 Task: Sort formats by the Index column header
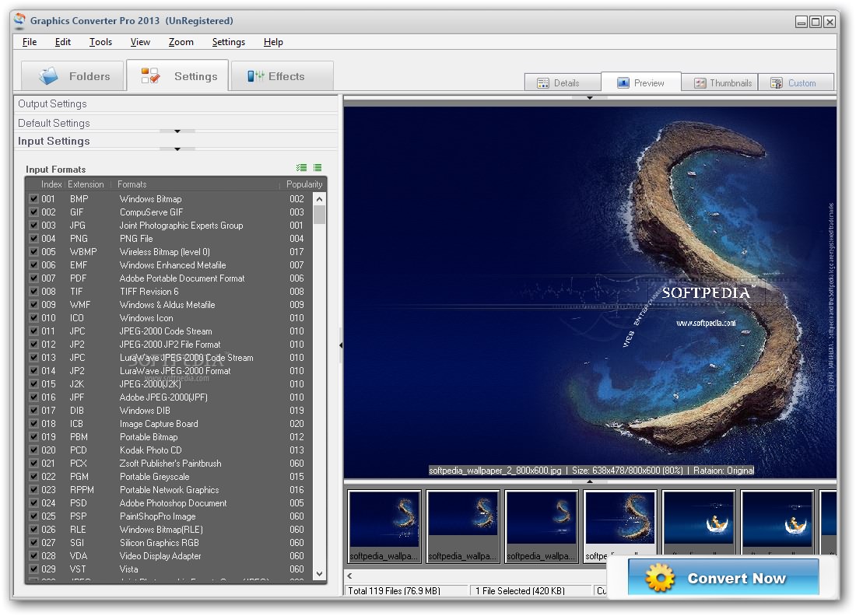[x=51, y=184]
